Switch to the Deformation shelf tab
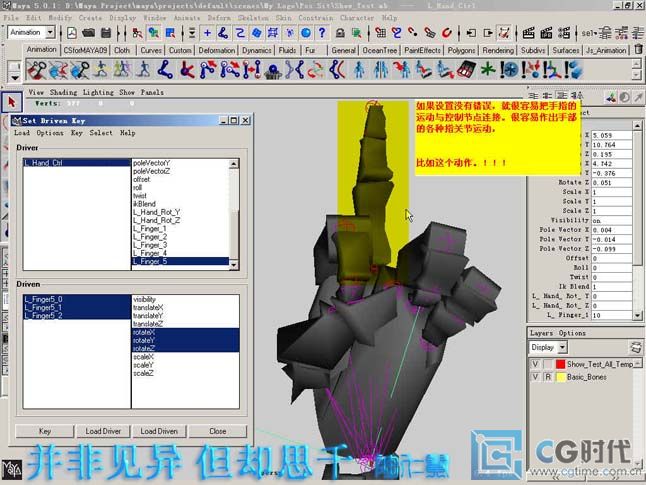The width and height of the screenshot is (646, 485). pyautogui.click(x=217, y=50)
